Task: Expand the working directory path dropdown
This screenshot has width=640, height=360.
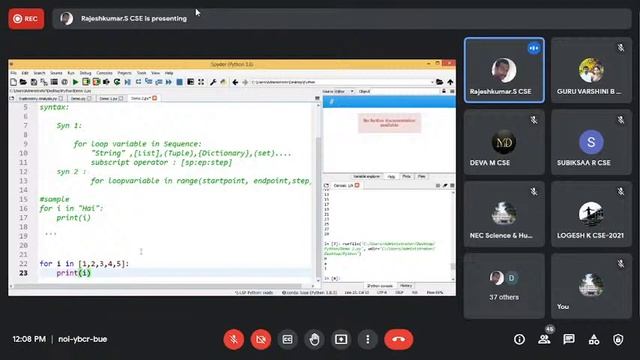Action: 432,82
